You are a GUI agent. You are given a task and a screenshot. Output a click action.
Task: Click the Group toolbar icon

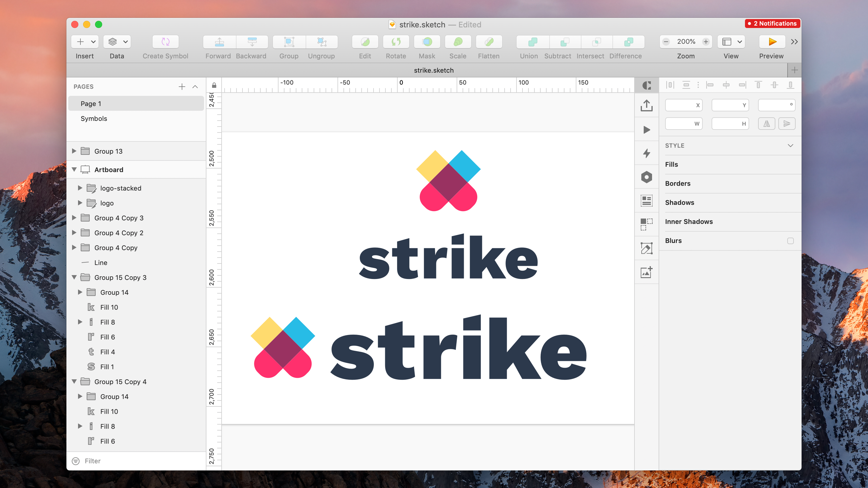pyautogui.click(x=289, y=42)
